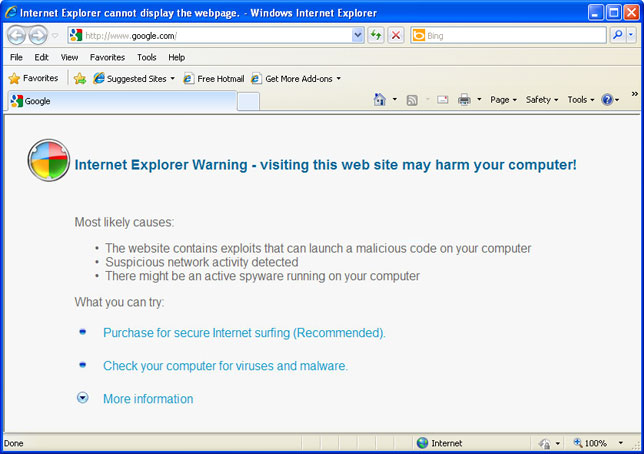Open the Favorites menu in menu bar
Image resolution: width=644 pixels, height=454 pixels.
tap(107, 58)
